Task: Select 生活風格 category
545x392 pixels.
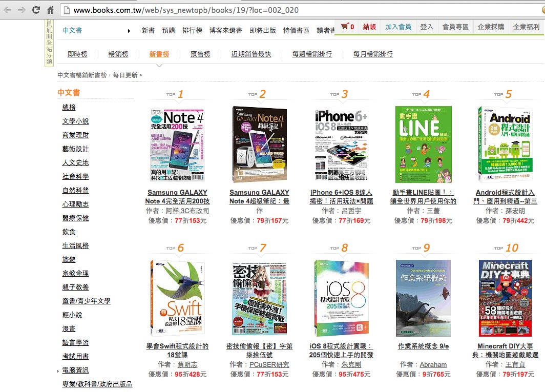Action: click(75, 245)
